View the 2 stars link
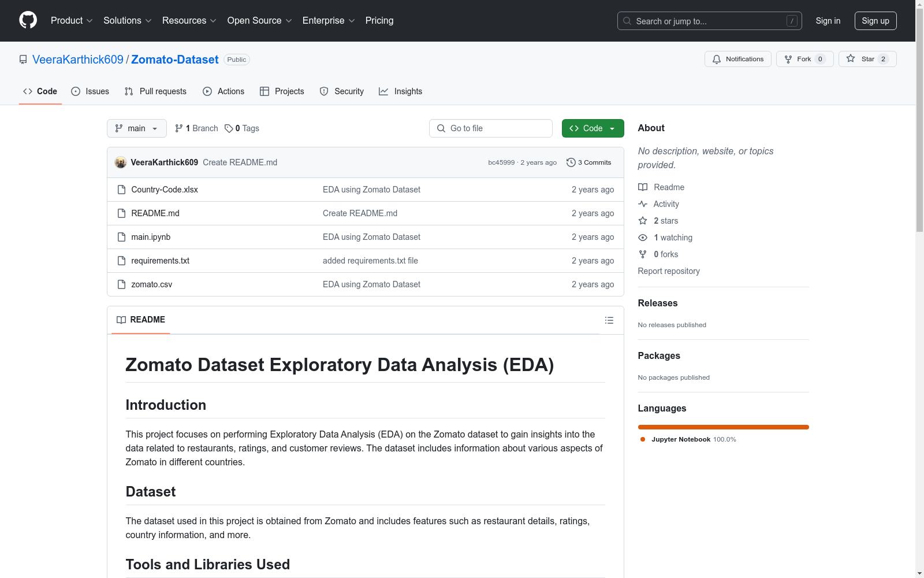 658,221
